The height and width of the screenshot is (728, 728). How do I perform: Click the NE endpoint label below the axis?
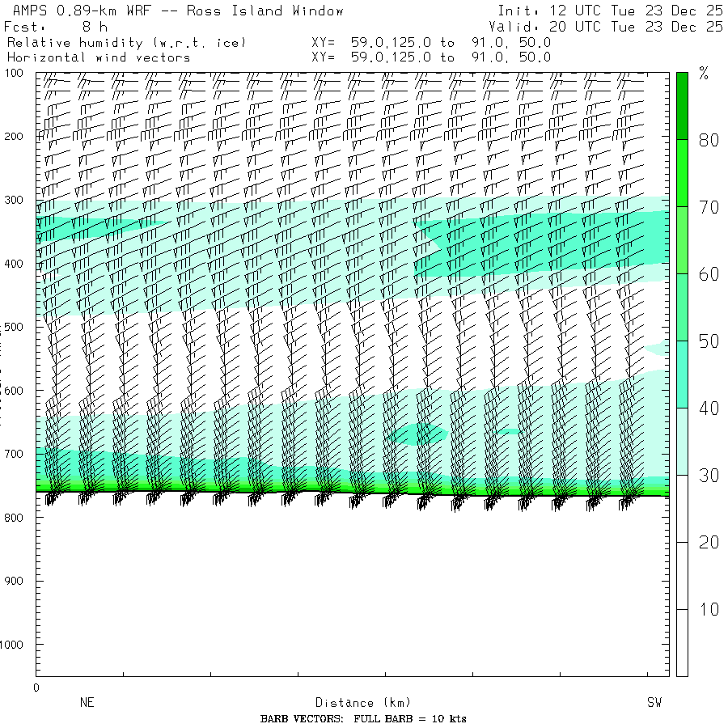(x=87, y=703)
